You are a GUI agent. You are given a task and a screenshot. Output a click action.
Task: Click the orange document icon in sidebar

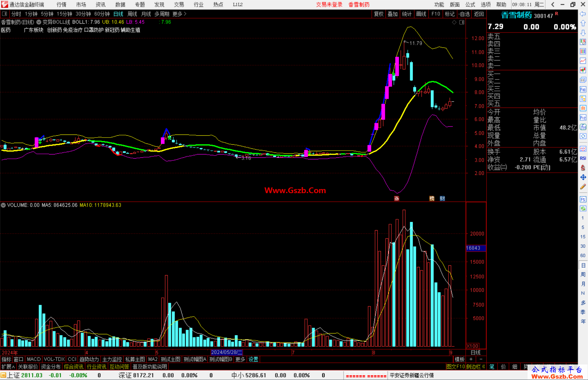click(583, 108)
